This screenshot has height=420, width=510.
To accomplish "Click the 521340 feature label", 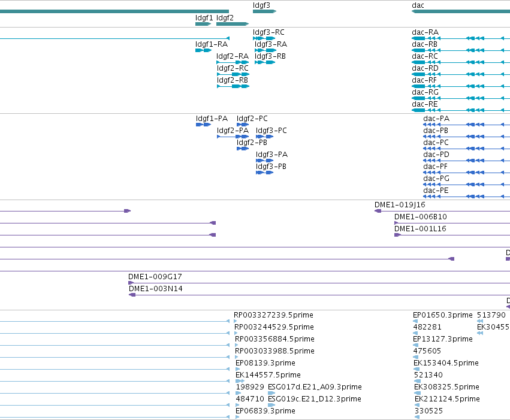I will pos(428,376).
